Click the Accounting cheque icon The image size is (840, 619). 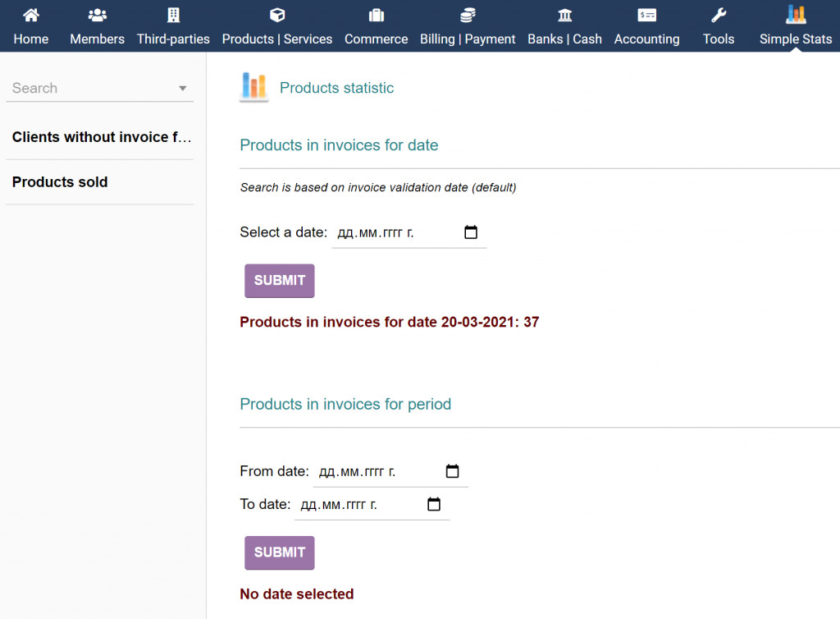click(x=646, y=15)
